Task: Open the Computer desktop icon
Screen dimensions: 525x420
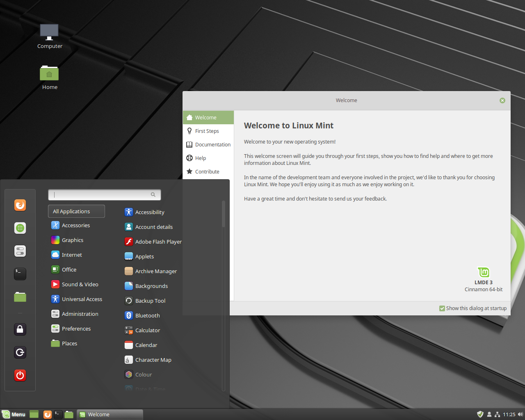Action: point(50,37)
